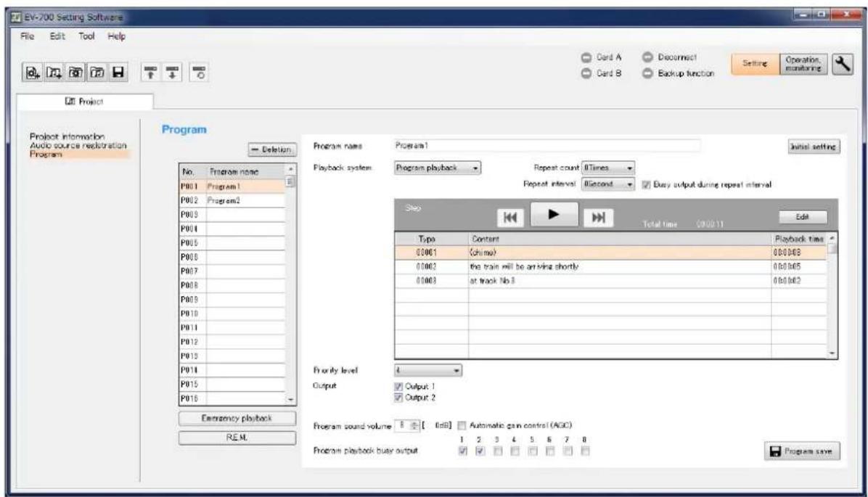868x497 pixels.
Task: Click the Playback time column header
Action: click(x=799, y=239)
